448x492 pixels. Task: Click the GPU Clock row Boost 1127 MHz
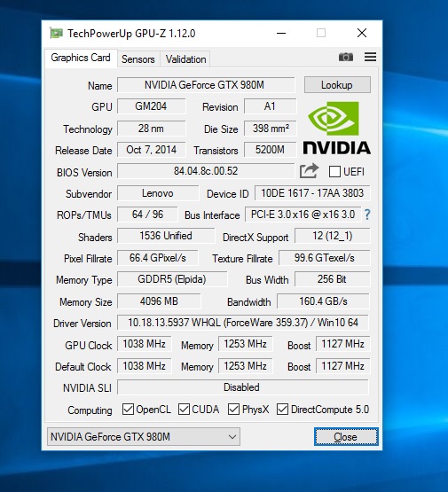point(342,344)
